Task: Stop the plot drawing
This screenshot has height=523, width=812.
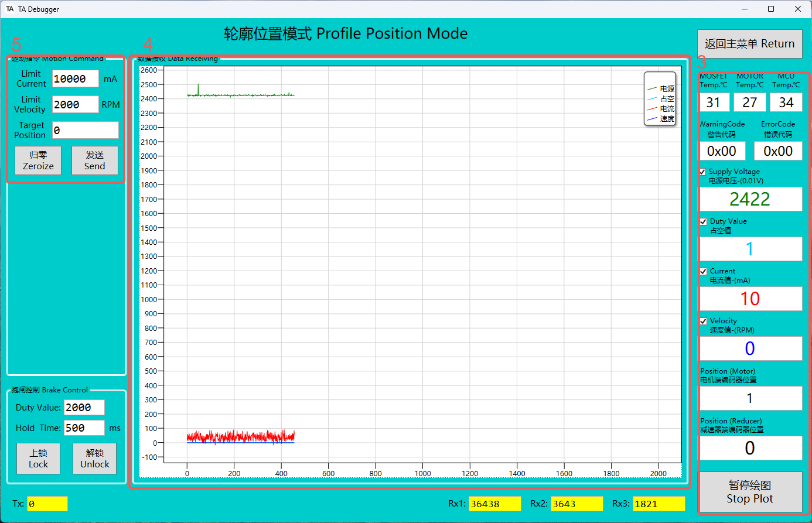Action: 750,492
